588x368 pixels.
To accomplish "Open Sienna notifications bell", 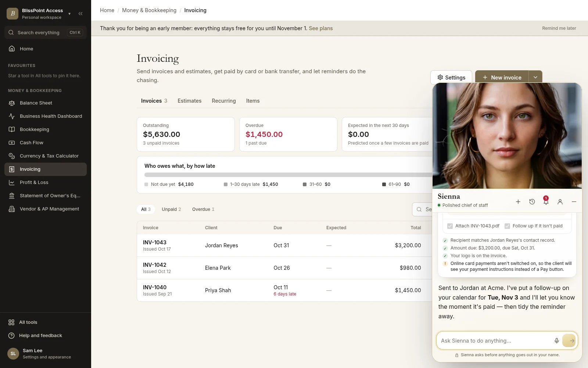I will point(546,202).
